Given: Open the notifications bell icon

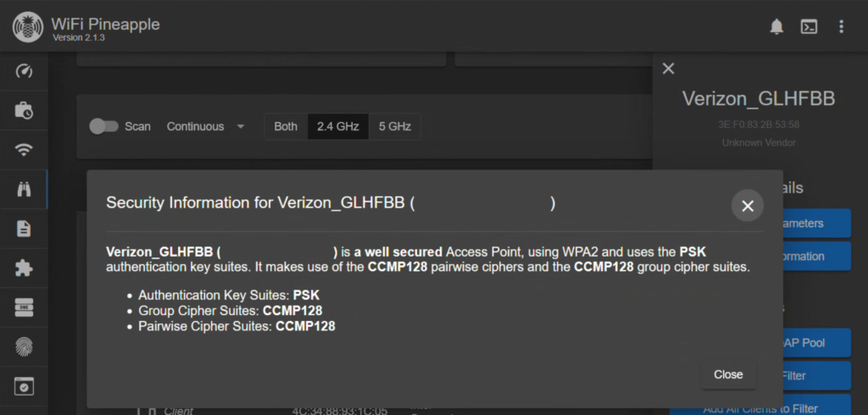Looking at the screenshot, I should tap(776, 26).
